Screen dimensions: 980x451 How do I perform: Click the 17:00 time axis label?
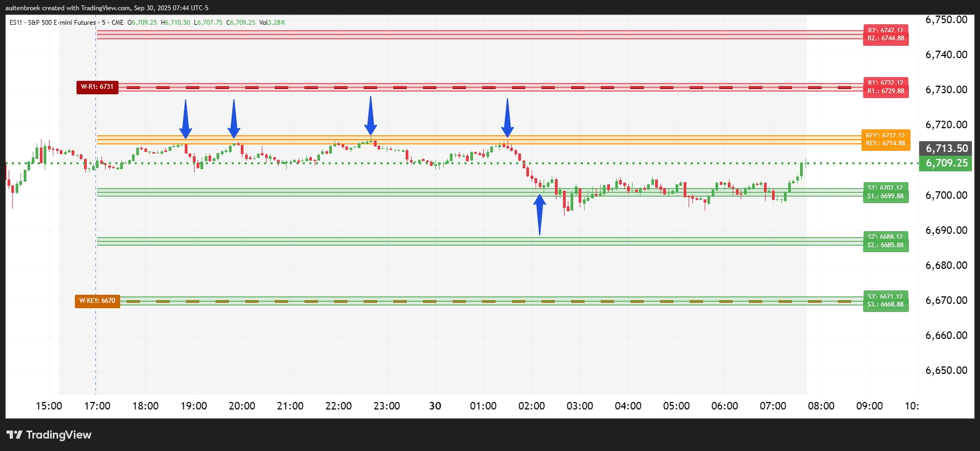pyautogui.click(x=97, y=406)
